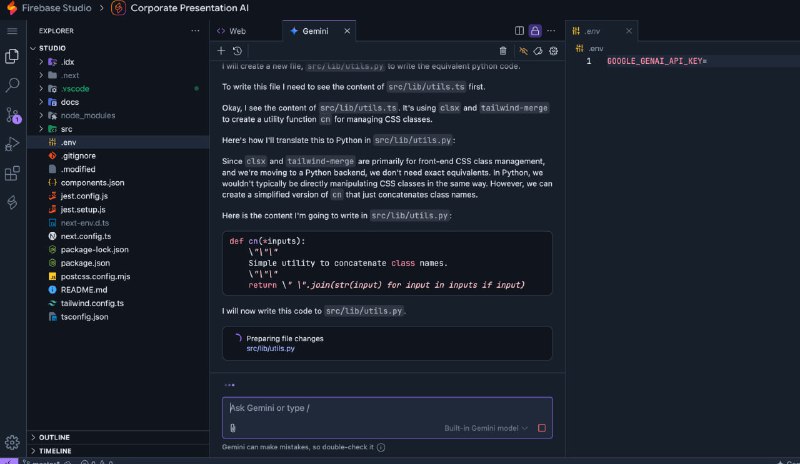Clear chat using the trash icon
This screenshot has height=464, width=800.
pyautogui.click(x=503, y=51)
